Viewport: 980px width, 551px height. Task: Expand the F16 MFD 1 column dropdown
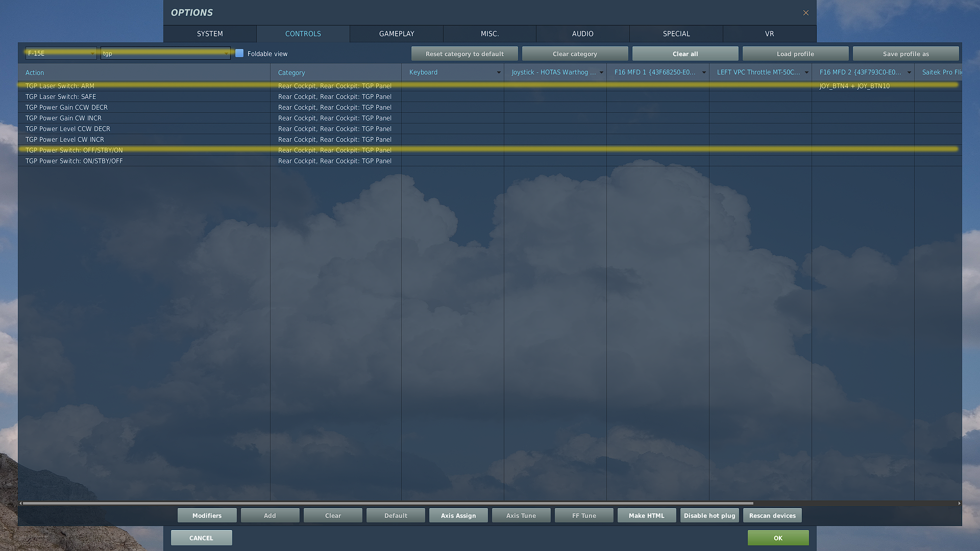[704, 72]
